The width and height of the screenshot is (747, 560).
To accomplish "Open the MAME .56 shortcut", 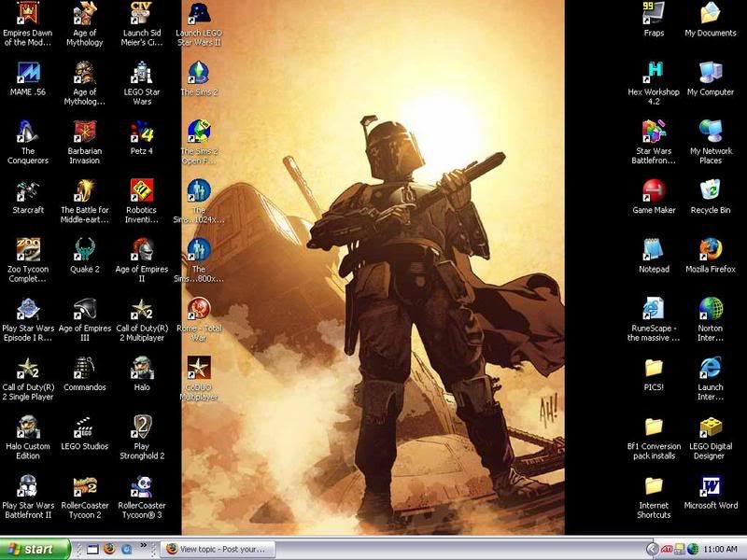I will pos(28,79).
